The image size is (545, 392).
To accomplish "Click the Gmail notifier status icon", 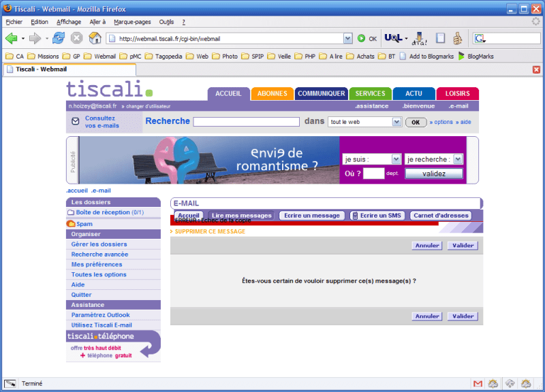I will [x=478, y=384].
